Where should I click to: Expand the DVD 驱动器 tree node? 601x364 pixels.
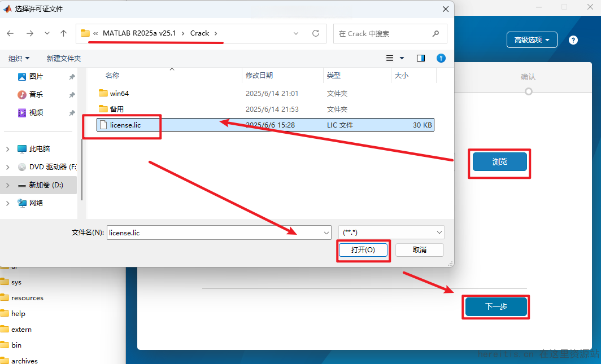(x=8, y=167)
